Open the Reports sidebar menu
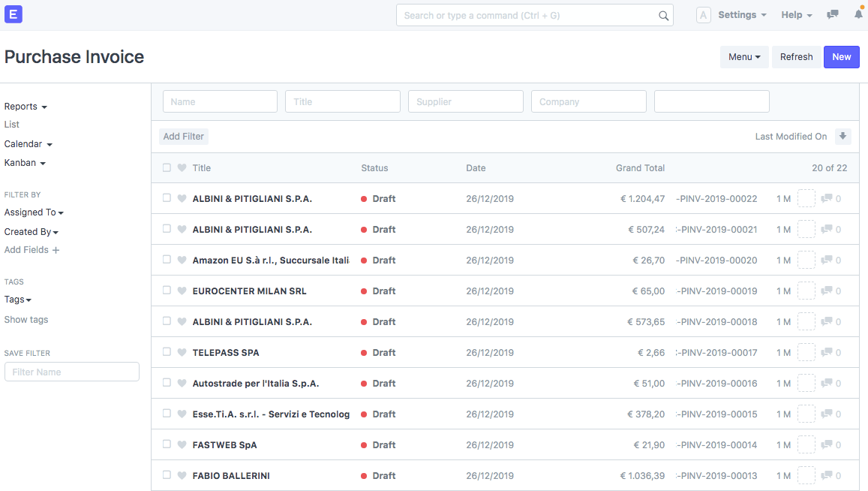 pyautogui.click(x=26, y=107)
